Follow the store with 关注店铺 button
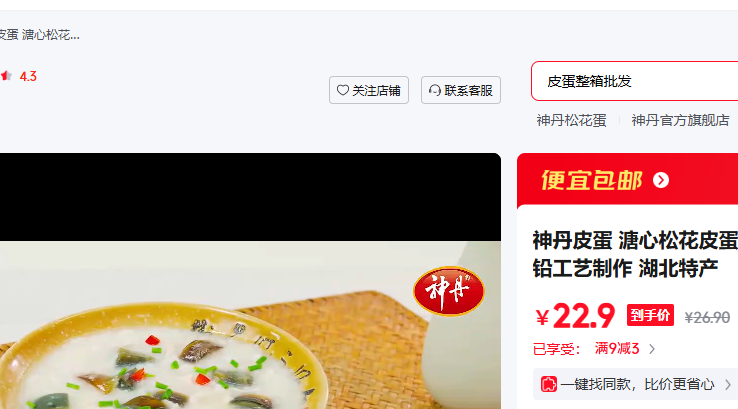 coord(369,90)
